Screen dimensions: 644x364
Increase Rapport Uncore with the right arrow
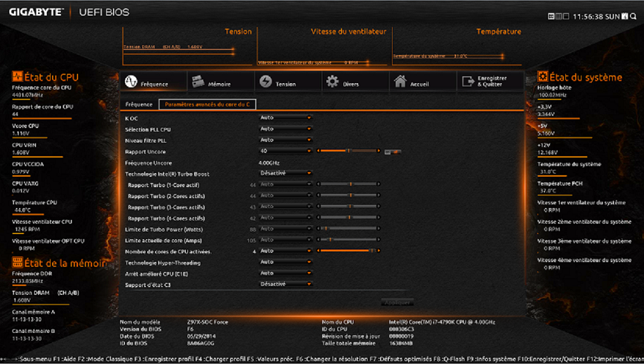pos(379,151)
